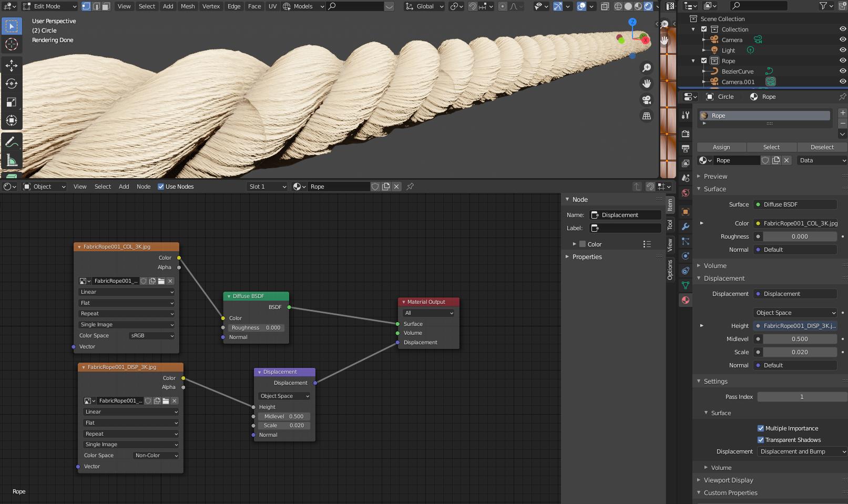
Task: Adjust Midlevel slider in properties panel
Action: pyautogui.click(x=800, y=339)
